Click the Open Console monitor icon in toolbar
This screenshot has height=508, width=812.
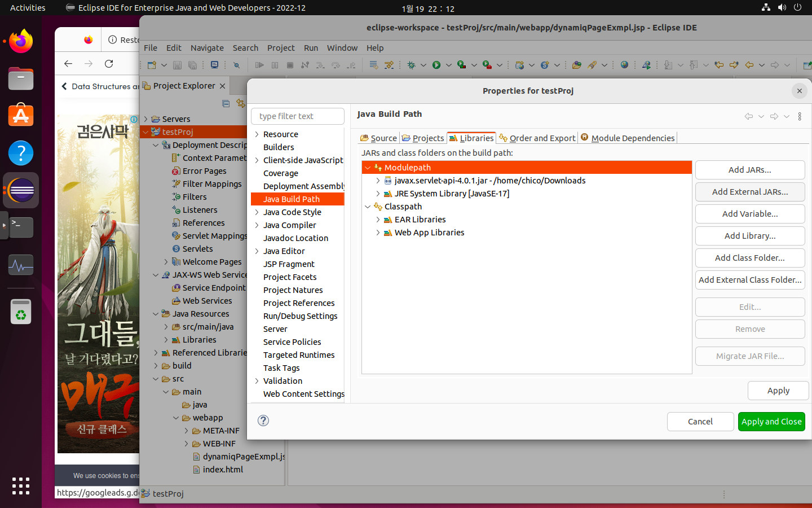coord(214,65)
